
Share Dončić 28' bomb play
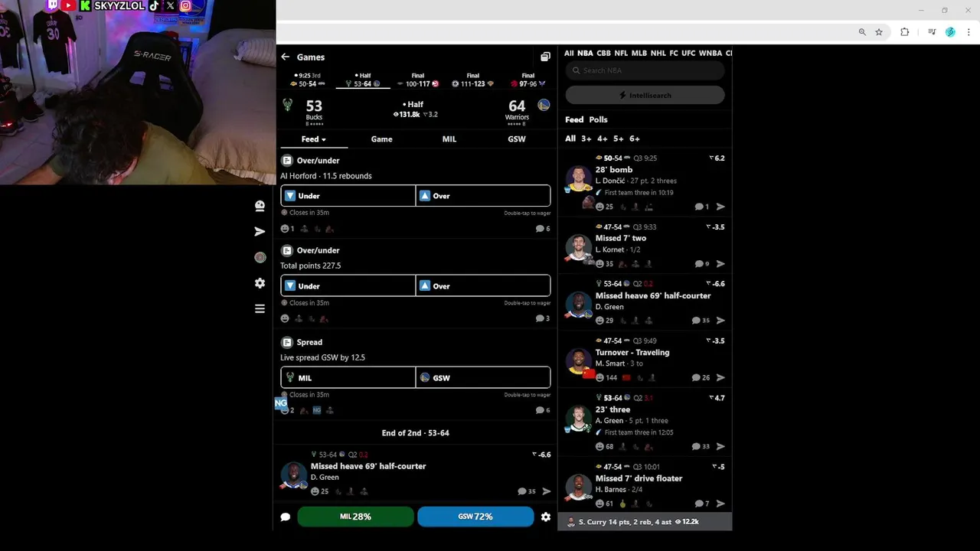tap(720, 207)
